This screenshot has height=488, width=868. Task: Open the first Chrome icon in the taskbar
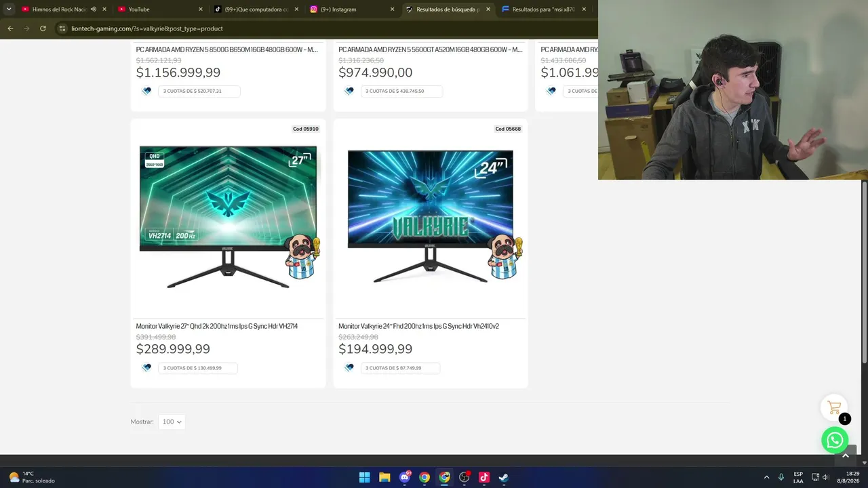425,477
